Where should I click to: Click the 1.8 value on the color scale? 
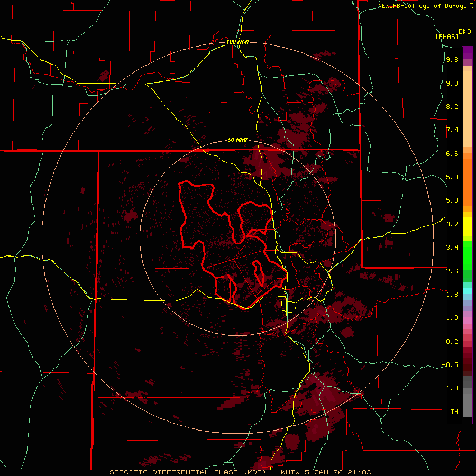(452, 295)
